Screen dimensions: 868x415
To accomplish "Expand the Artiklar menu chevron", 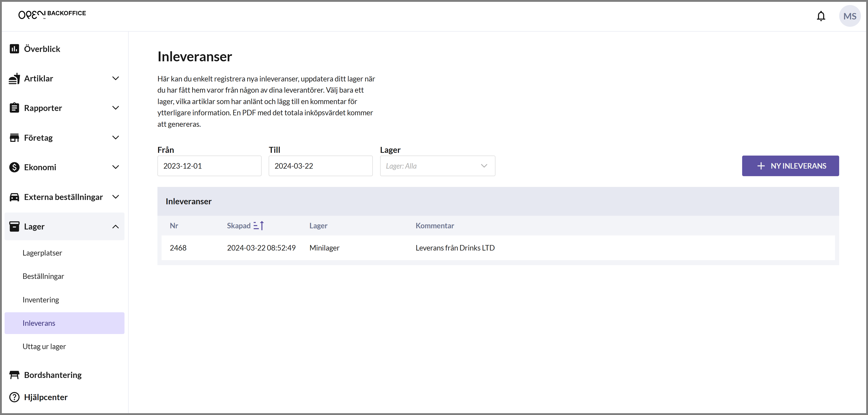I will click(x=116, y=78).
